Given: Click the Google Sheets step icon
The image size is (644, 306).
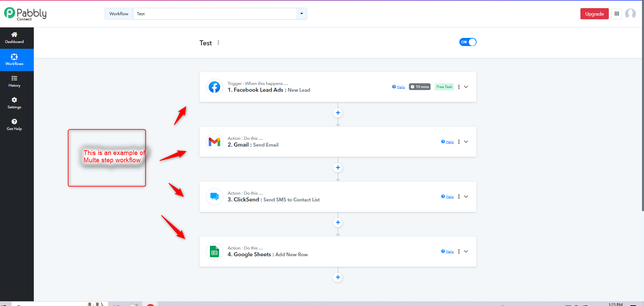Looking at the screenshot, I should 214,252.
